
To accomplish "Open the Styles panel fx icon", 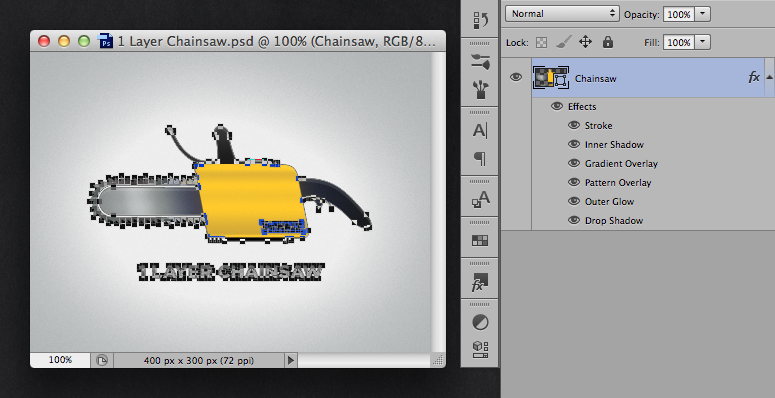I will click(x=480, y=282).
